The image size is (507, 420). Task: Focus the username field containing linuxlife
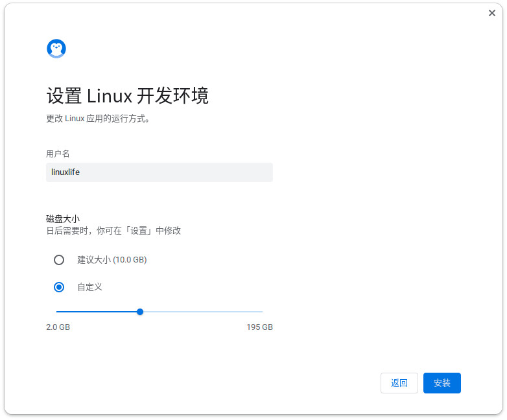(159, 172)
